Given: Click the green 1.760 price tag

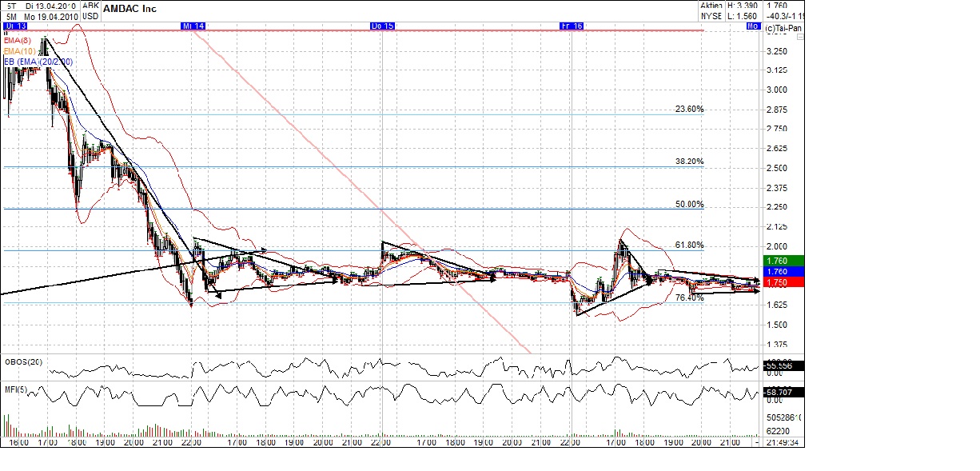Looking at the screenshot, I should 782,261.
